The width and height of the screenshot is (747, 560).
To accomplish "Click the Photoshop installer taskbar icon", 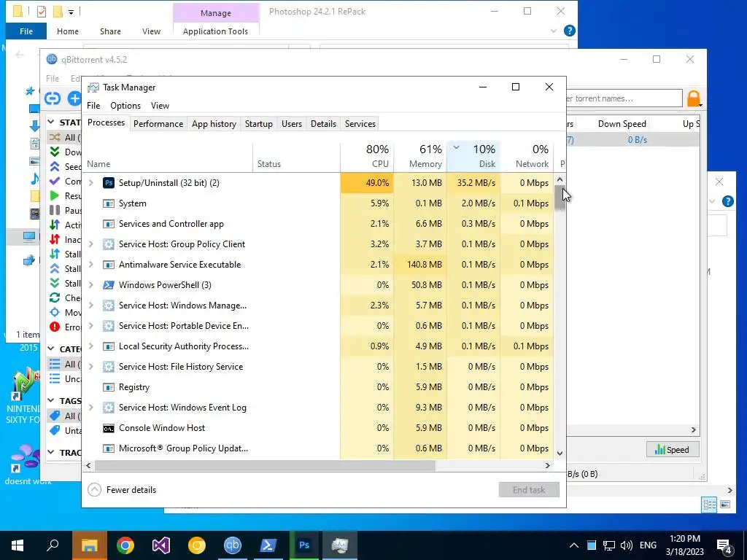I will [304, 545].
